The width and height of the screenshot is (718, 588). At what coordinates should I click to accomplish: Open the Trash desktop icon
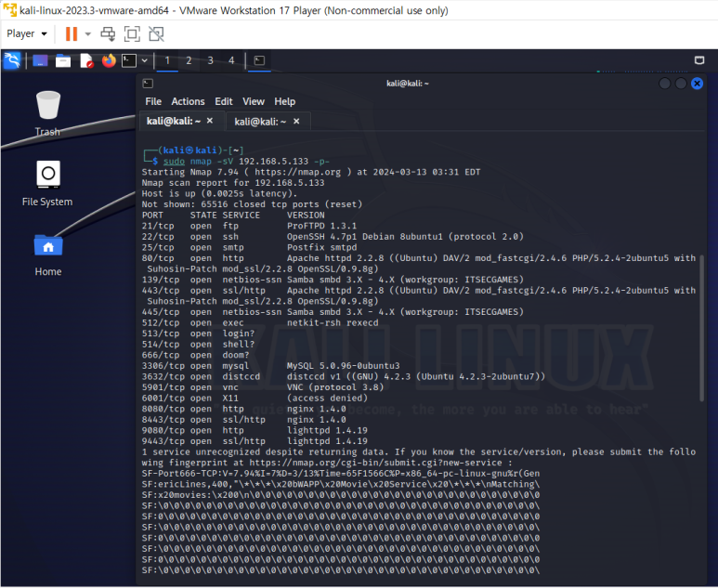(47, 113)
